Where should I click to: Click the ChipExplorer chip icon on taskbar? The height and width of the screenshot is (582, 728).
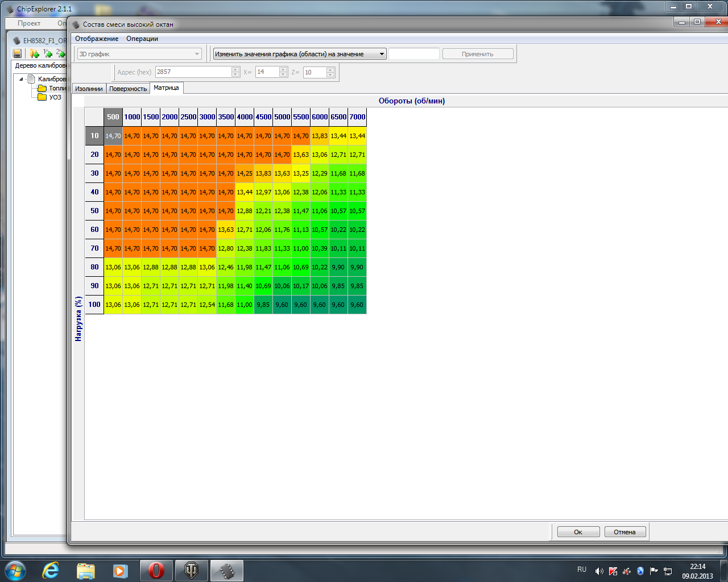click(x=227, y=570)
